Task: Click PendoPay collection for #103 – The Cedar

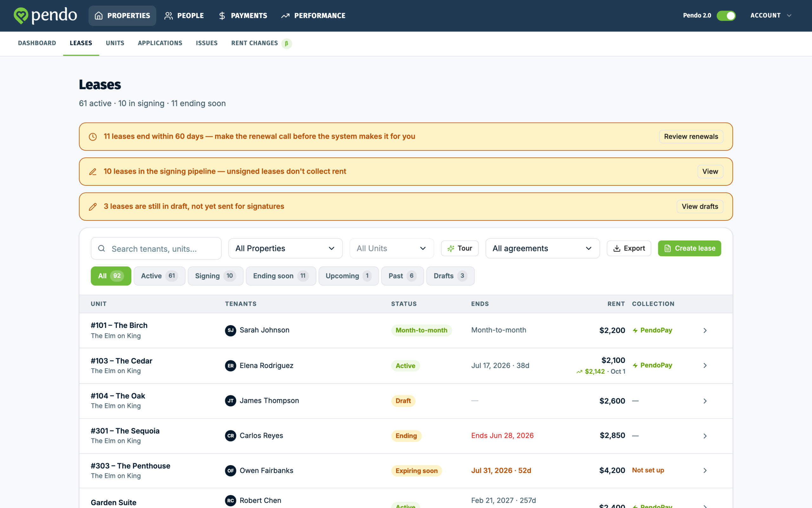Action: tap(652, 365)
